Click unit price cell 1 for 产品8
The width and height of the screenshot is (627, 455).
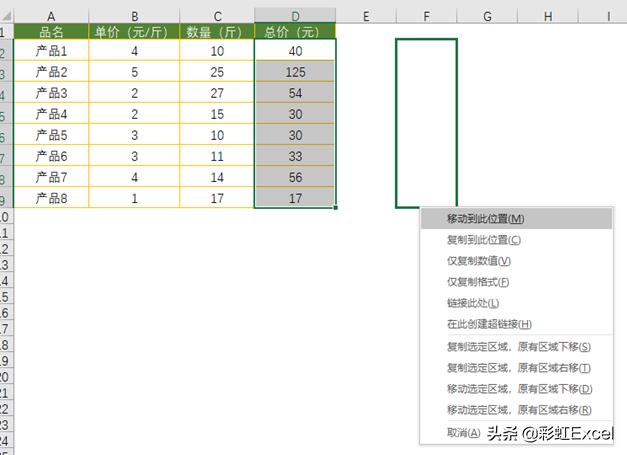[134, 198]
